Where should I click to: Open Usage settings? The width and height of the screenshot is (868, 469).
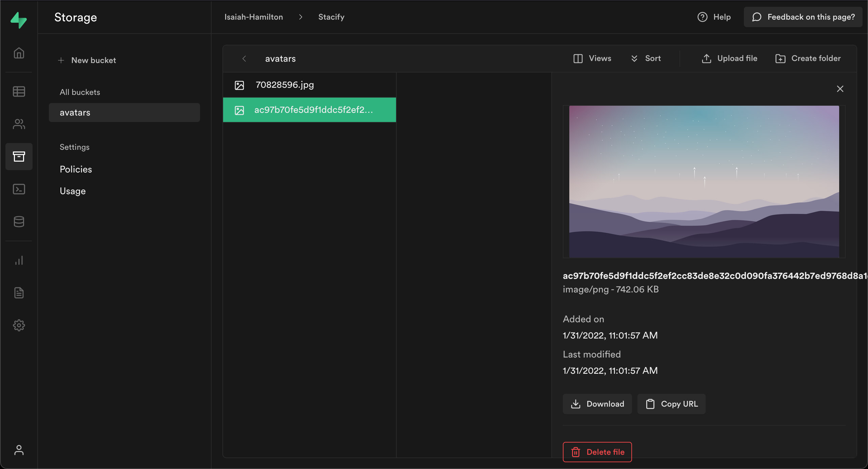click(73, 191)
